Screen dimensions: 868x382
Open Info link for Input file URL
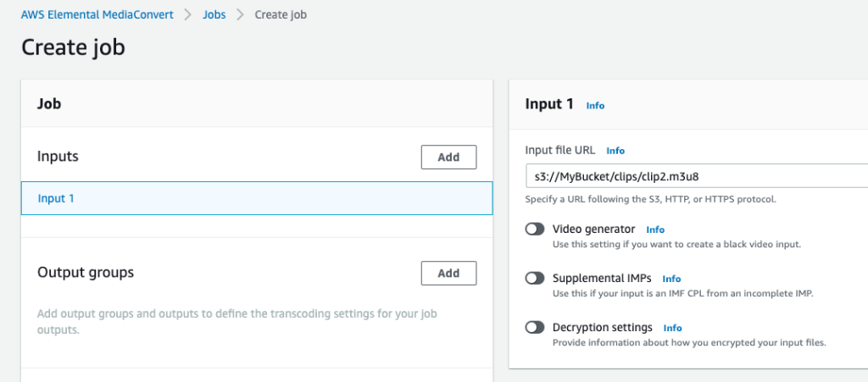(615, 151)
